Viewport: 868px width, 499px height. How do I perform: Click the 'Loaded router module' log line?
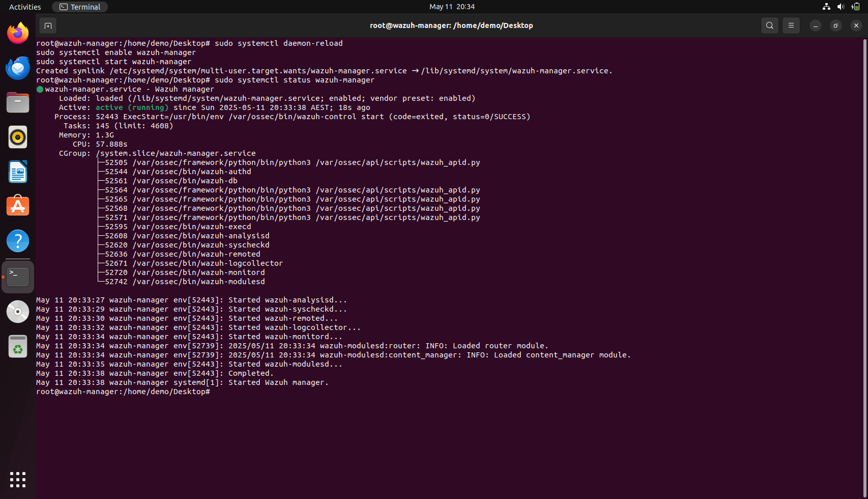click(292, 346)
